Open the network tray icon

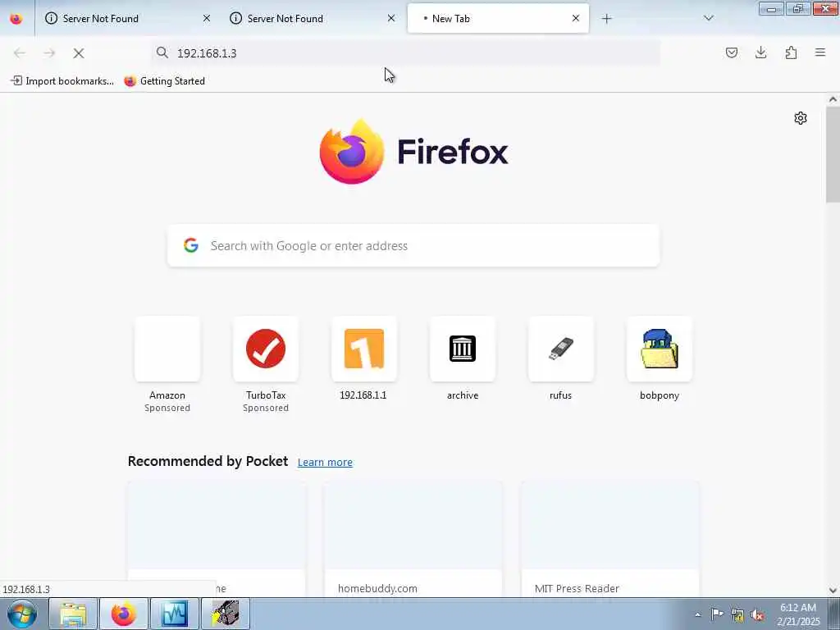coord(737,615)
